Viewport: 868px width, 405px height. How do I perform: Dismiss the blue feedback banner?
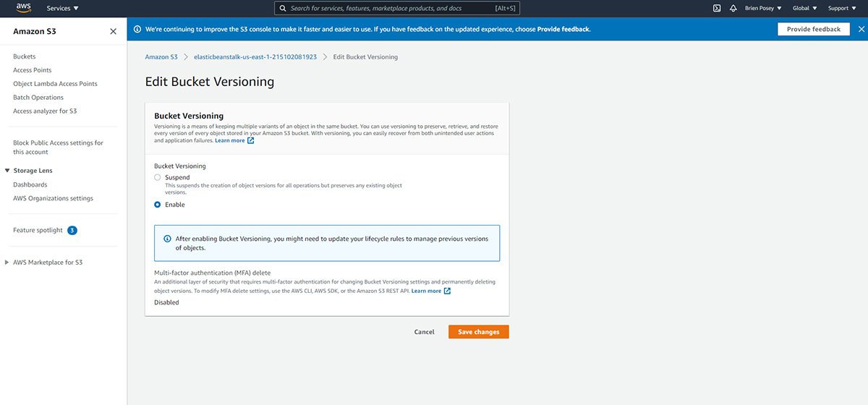860,29
